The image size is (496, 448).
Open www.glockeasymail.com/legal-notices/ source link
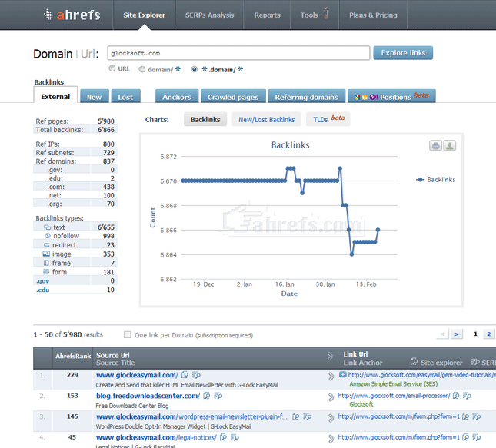pos(156,437)
